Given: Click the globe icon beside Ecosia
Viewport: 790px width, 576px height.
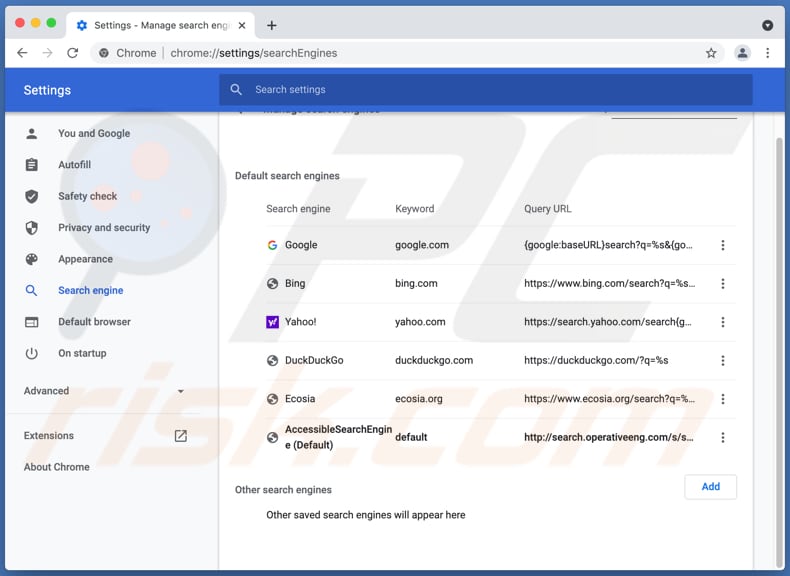Looking at the screenshot, I should tap(272, 399).
